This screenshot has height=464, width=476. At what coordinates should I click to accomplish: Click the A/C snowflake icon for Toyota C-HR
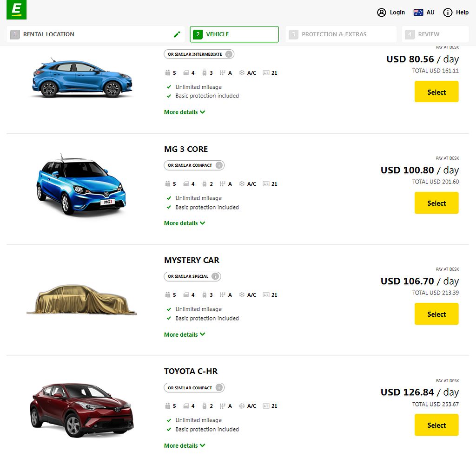click(x=242, y=405)
